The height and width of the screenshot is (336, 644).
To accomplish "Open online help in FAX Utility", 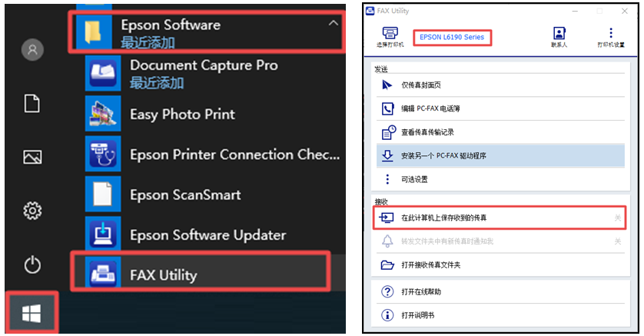I will tap(500, 291).
